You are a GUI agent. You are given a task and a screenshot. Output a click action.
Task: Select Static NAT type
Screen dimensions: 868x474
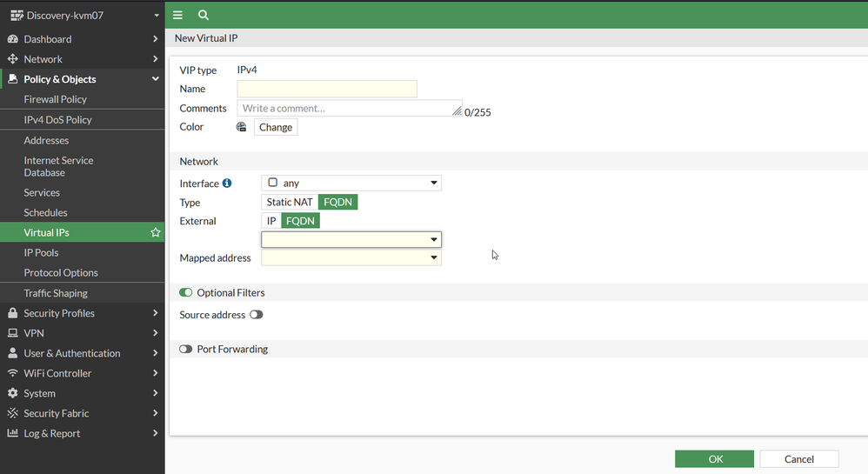click(290, 202)
